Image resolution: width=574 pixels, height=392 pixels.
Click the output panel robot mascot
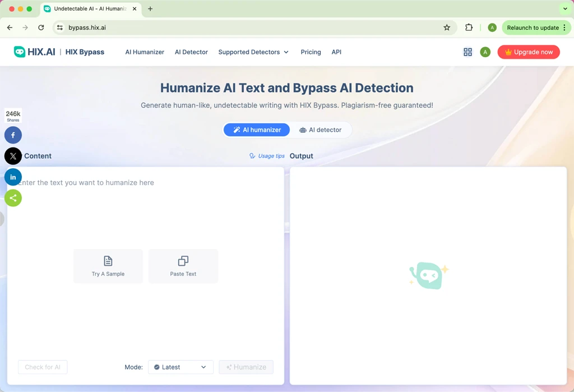tap(429, 275)
